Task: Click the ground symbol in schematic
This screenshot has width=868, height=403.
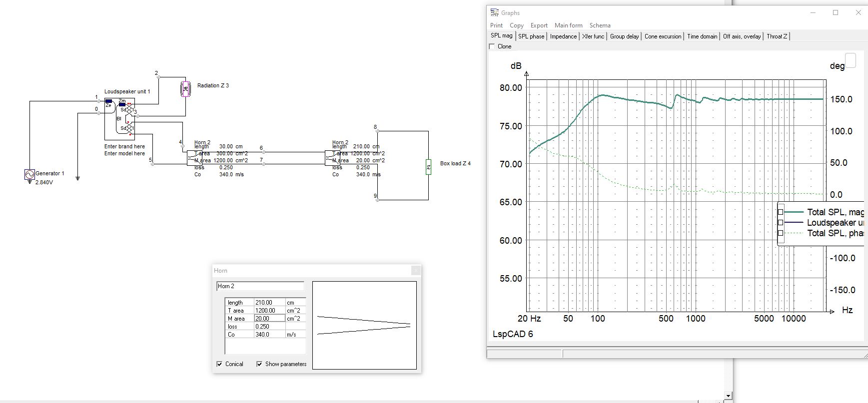Action: tap(77, 177)
